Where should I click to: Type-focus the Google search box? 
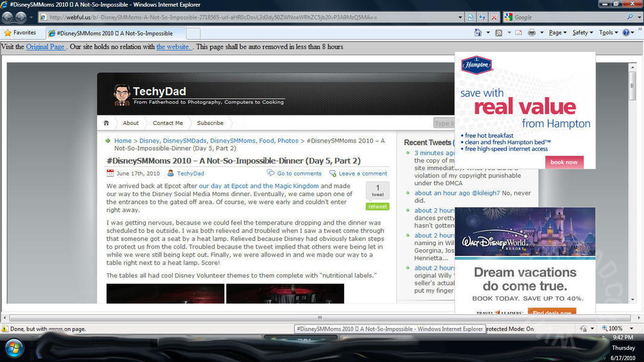point(569,17)
